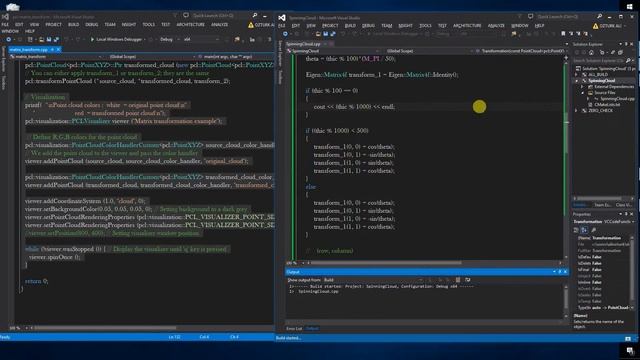Click Feedback icon in left window title bar

point(186,16)
